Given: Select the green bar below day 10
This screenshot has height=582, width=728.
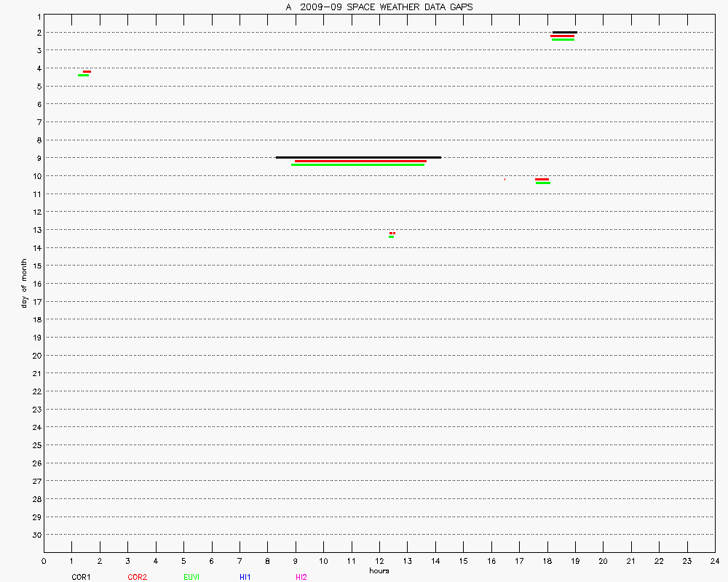Looking at the screenshot, I should (x=543, y=183).
